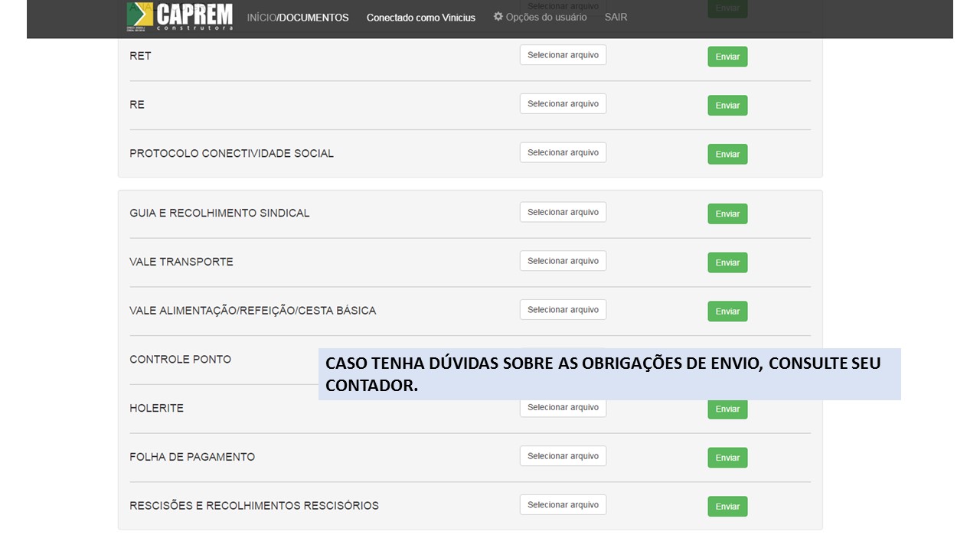Choose file for Vale Alimentação/Refeição/Cesta Básica
The image size is (980, 551).
click(x=563, y=310)
